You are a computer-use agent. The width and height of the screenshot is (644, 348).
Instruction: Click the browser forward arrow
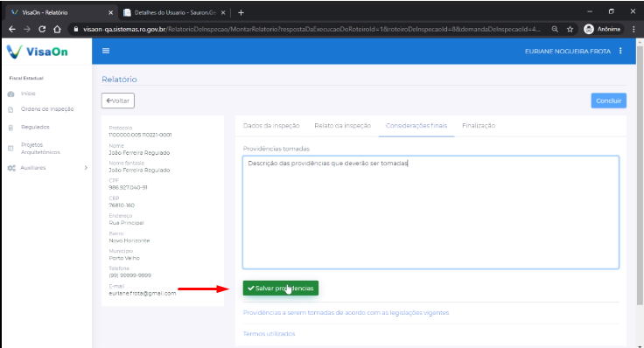coord(27,29)
